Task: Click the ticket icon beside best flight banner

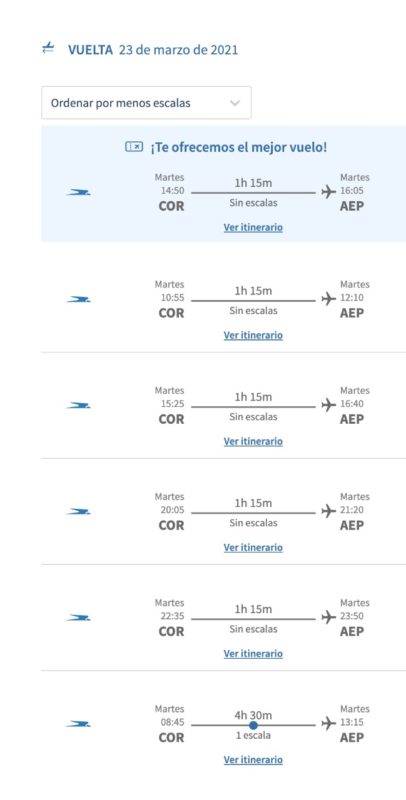Action: (134, 147)
